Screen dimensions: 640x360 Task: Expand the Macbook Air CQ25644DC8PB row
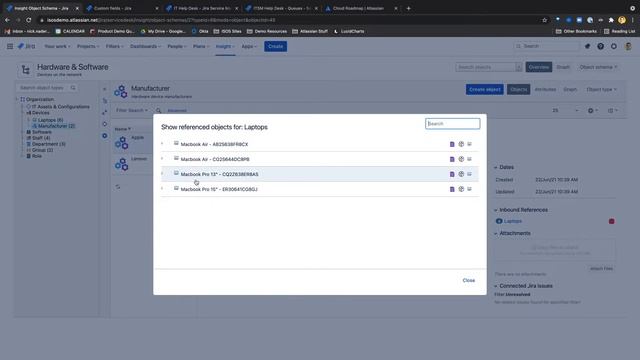coord(162,159)
